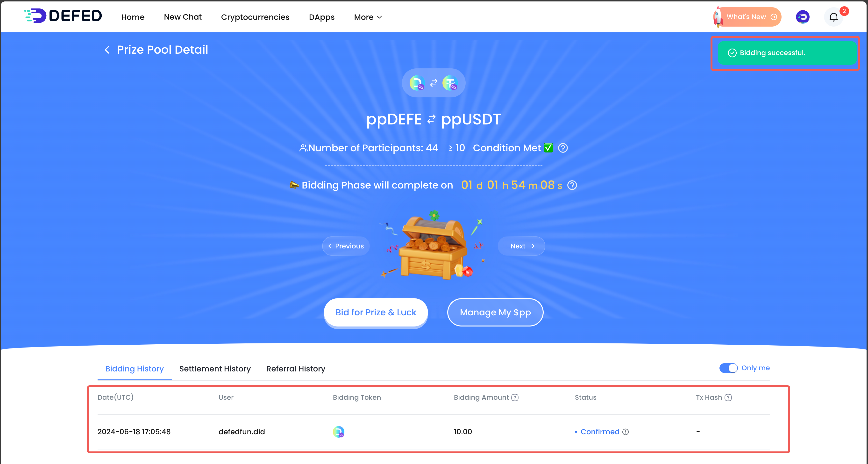Click info icon beside Confirmed status

(x=625, y=432)
